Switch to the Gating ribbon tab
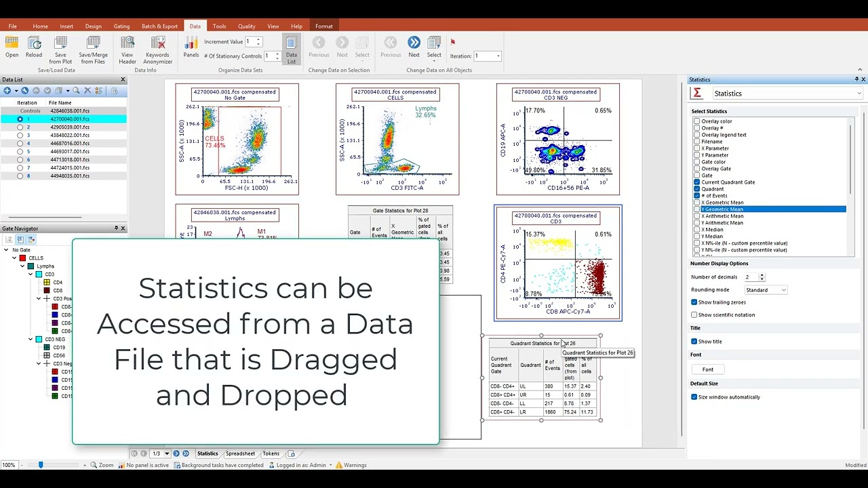This screenshot has height=488, width=868. coord(121,26)
